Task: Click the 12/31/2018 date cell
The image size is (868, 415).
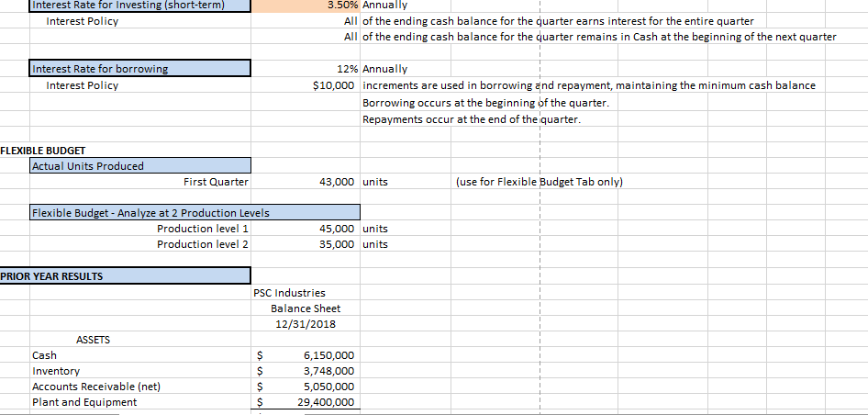Action: click(306, 324)
